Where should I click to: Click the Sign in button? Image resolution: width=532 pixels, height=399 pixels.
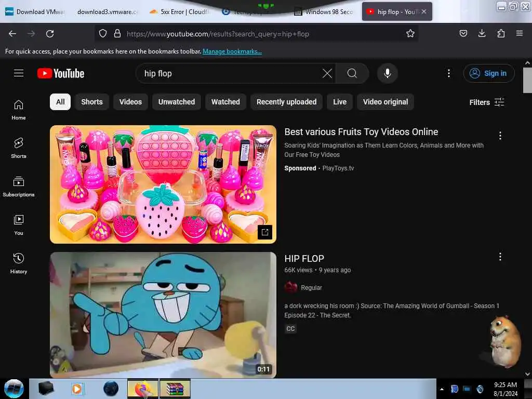[489, 73]
